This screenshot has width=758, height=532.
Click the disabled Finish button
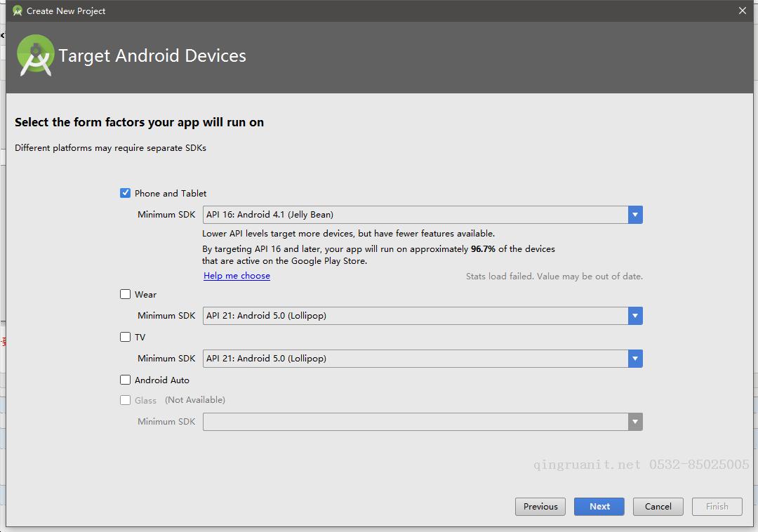pyautogui.click(x=717, y=507)
